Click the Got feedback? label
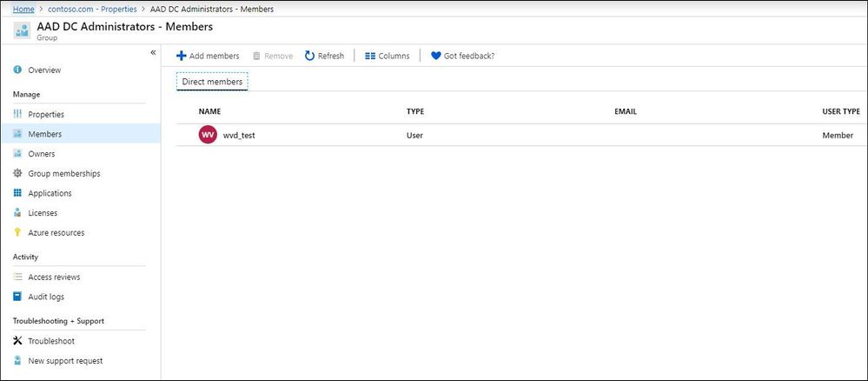This screenshot has height=381, width=868. (x=469, y=56)
